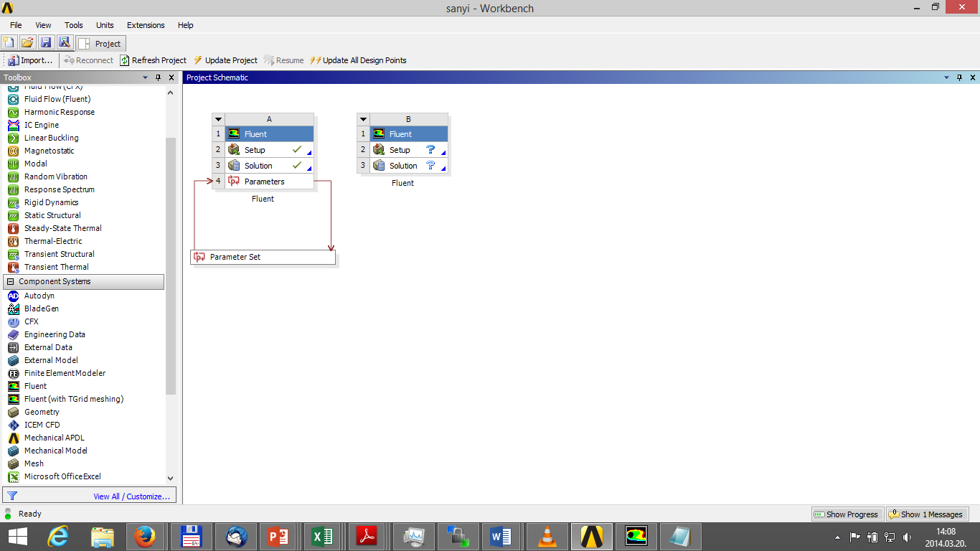980x551 pixels.
Task: Open the Extensions menu
Action: click(146, 25)
